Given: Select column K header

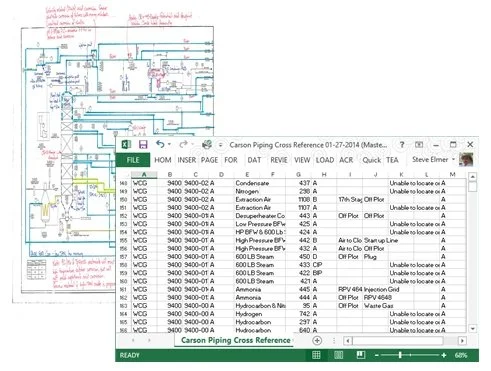Looking at the screenshot, I should [401, 174].
